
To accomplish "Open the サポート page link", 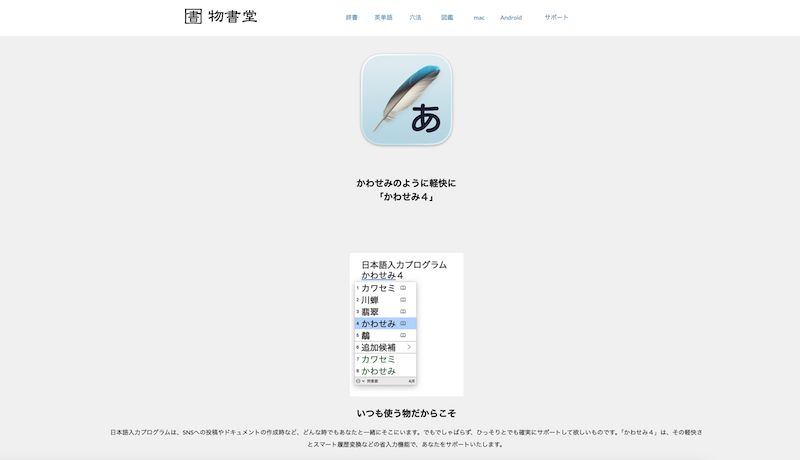I will (x=556, y=17).
